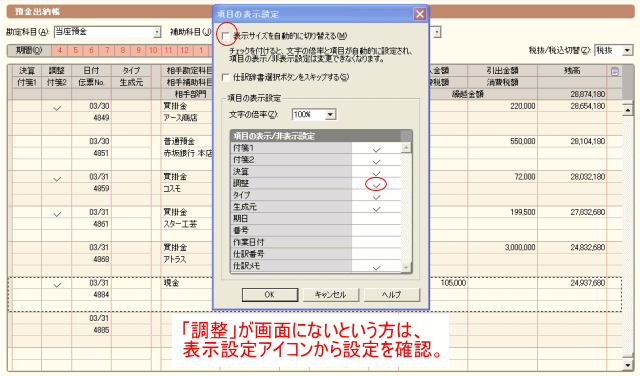Open 補助科目 dropdown arrow

point(437,32)
